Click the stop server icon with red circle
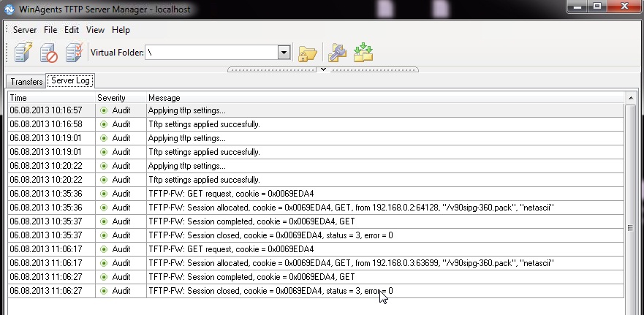This screenshot has width=644, height=315. (x=48, y=53)
